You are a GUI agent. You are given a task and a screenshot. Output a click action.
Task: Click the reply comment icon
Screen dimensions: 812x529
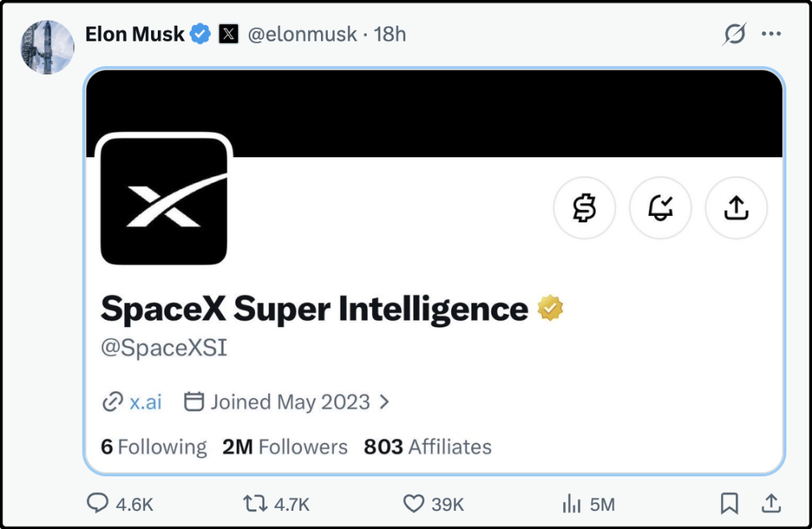coord(97,503)
